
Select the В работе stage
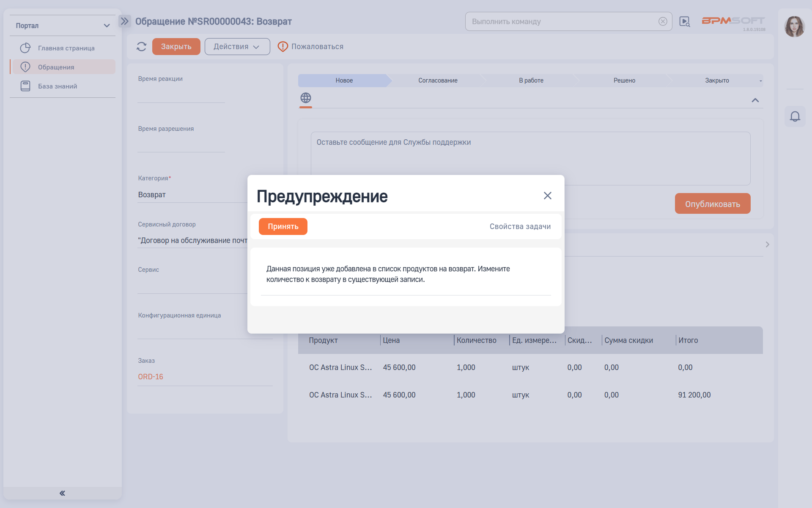(x=531, y=80)
